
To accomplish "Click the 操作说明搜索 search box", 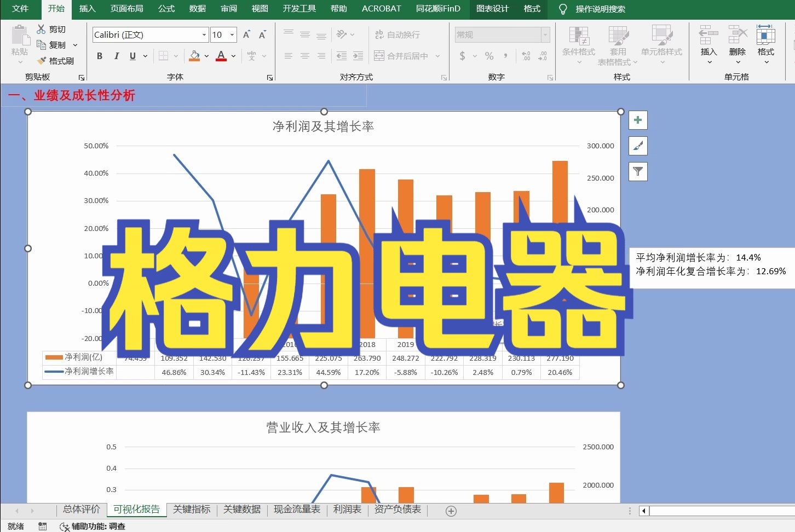I will 600,9.
